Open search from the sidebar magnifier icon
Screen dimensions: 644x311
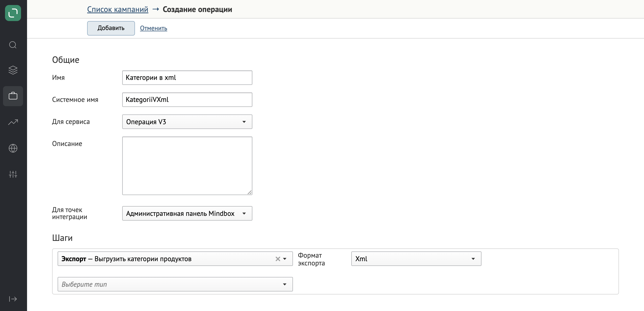point(13,45)
